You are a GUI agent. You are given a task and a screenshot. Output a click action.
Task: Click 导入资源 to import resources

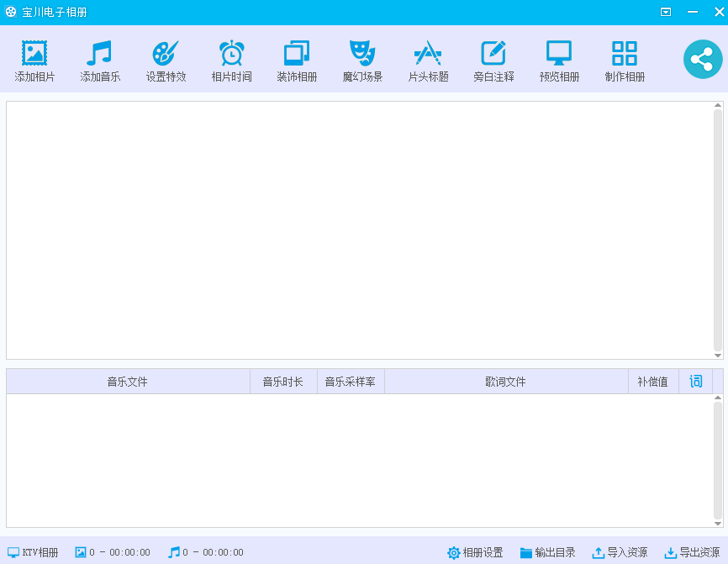620,552
